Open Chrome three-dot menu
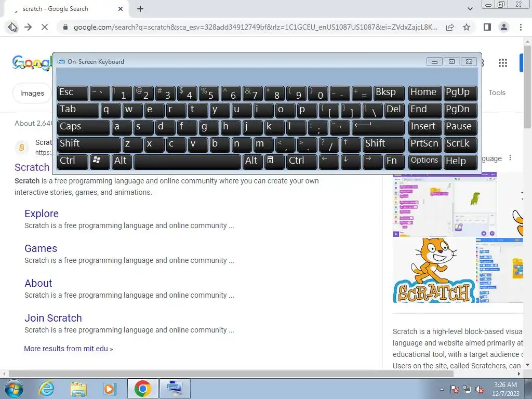 click(x=521, y=27)
